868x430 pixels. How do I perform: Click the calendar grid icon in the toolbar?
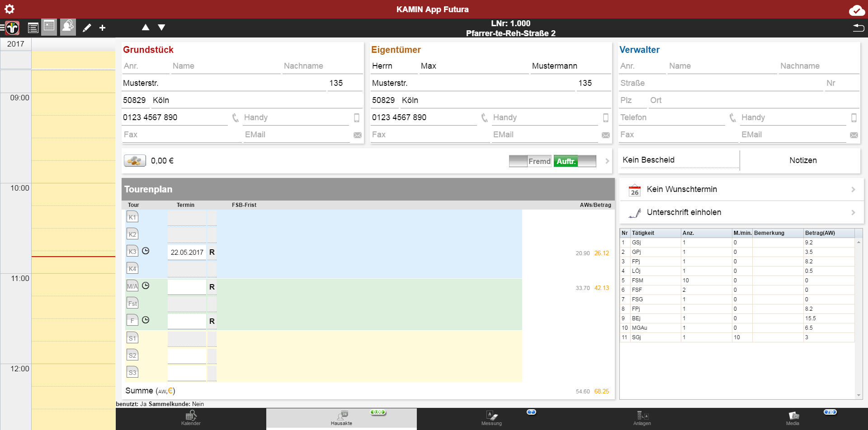tap(49, 27)
